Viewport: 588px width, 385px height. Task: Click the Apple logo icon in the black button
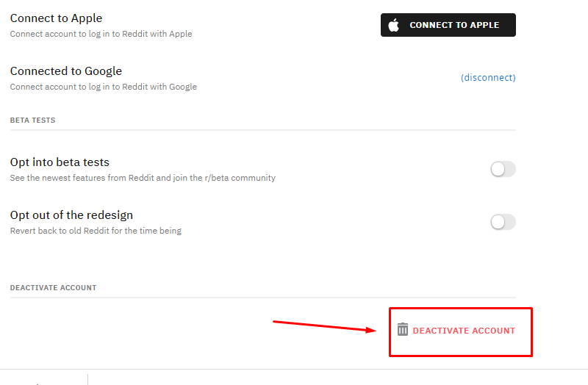coord(393,25)
